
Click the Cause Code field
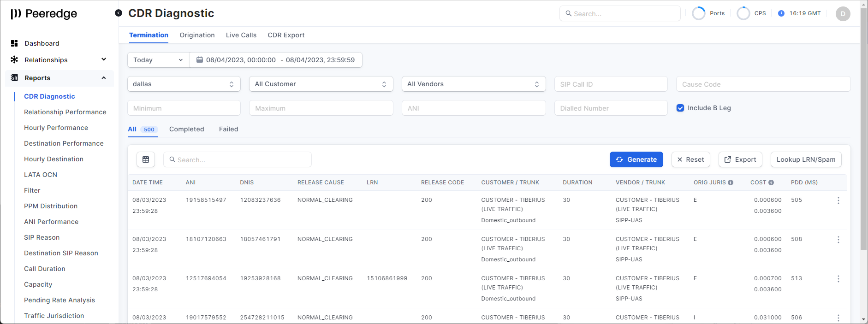coord(763,84)
